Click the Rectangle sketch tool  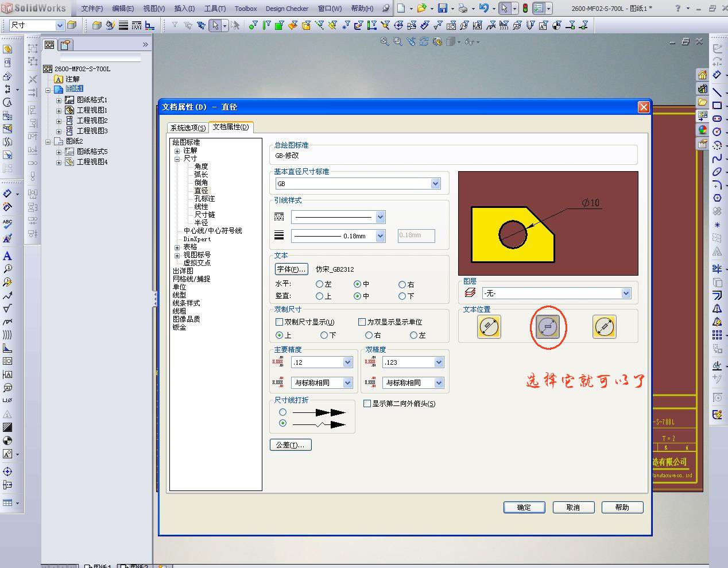coord(717,105)
